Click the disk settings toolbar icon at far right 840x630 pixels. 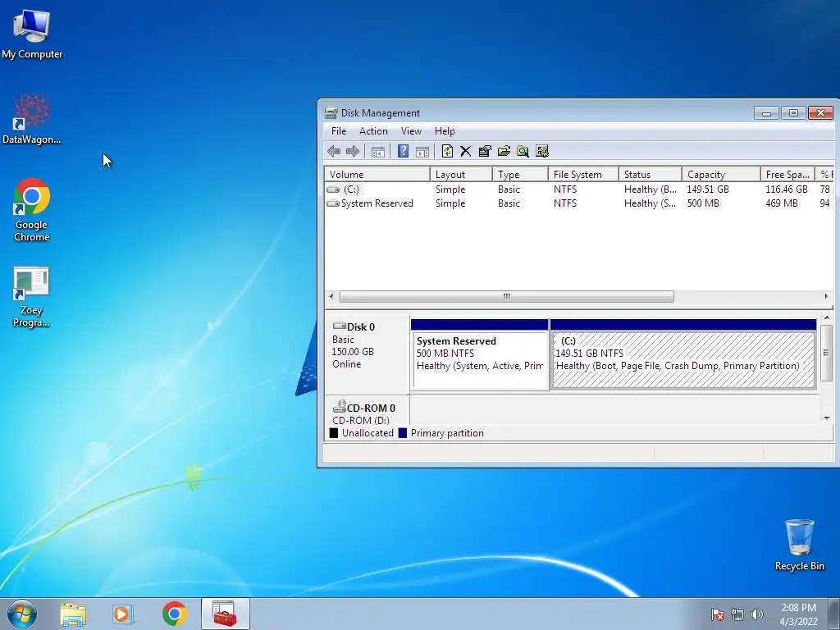pyautogui.click(x=542, y=152)
